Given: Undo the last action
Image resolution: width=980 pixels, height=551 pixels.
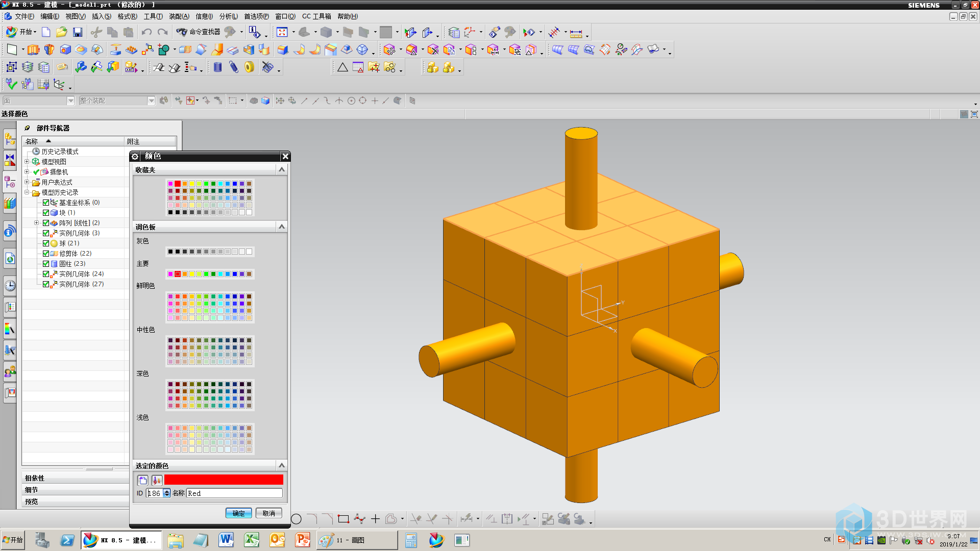Looking at the screenshot, I should click(x=146, y=32).
